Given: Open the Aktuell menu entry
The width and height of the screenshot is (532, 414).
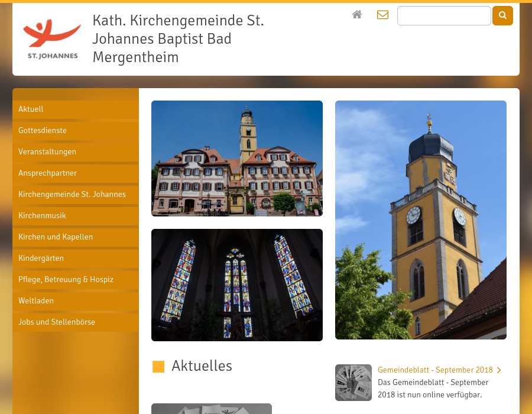Looking at the screenshot, I should point(31,109).
